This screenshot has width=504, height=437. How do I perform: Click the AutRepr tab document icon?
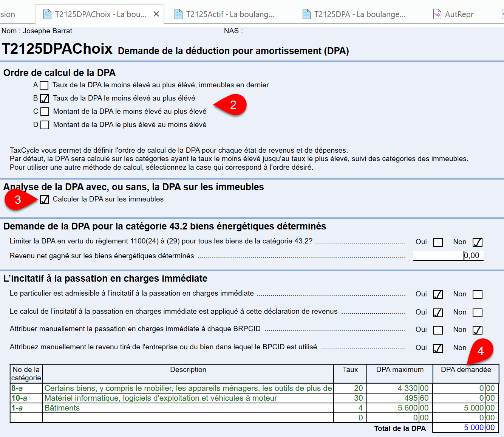pos(437,14)
